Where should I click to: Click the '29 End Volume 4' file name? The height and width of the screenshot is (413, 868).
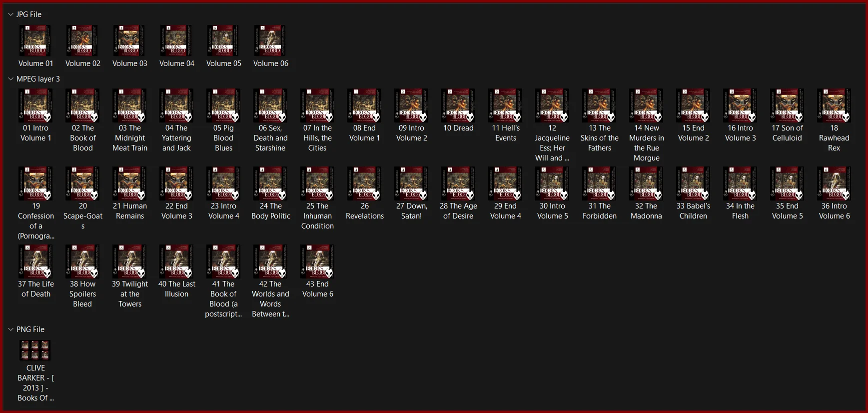click(506, 211)
